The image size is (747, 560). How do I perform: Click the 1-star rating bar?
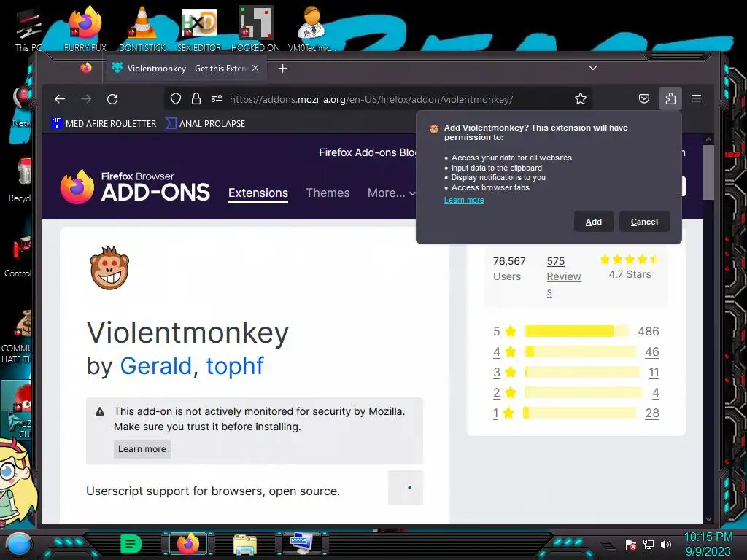tap(579, 413)
